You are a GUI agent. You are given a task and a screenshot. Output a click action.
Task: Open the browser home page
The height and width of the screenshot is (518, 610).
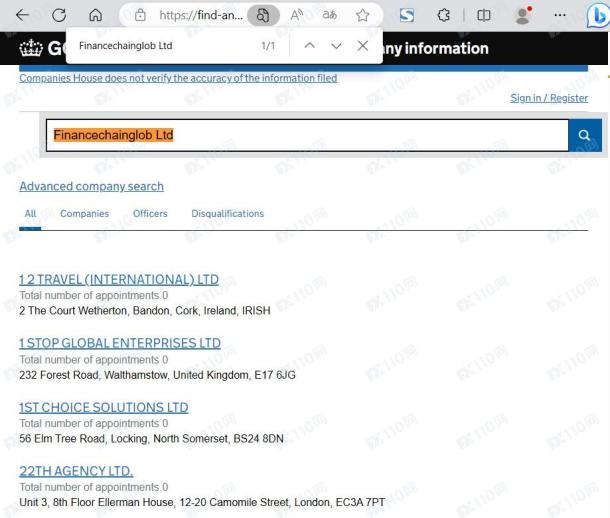pyautogui.click(x=95, y=15)
